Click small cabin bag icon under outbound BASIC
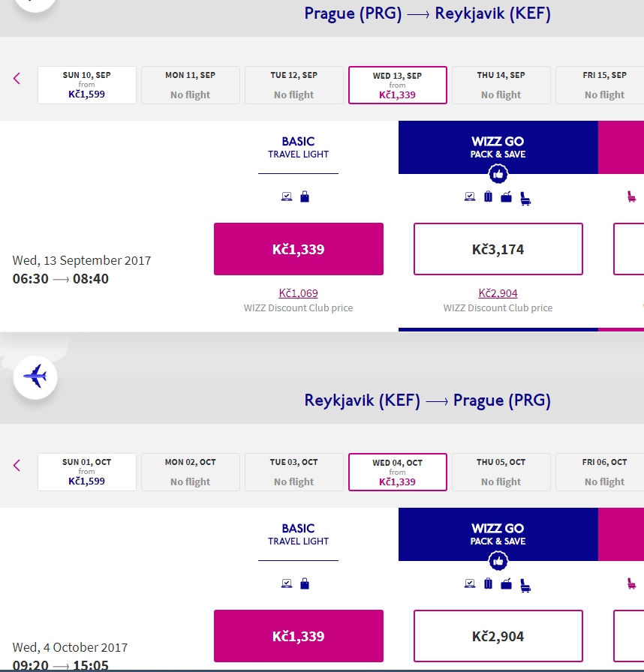The height and width of the screenshot is (672, 644). point(305,196)
